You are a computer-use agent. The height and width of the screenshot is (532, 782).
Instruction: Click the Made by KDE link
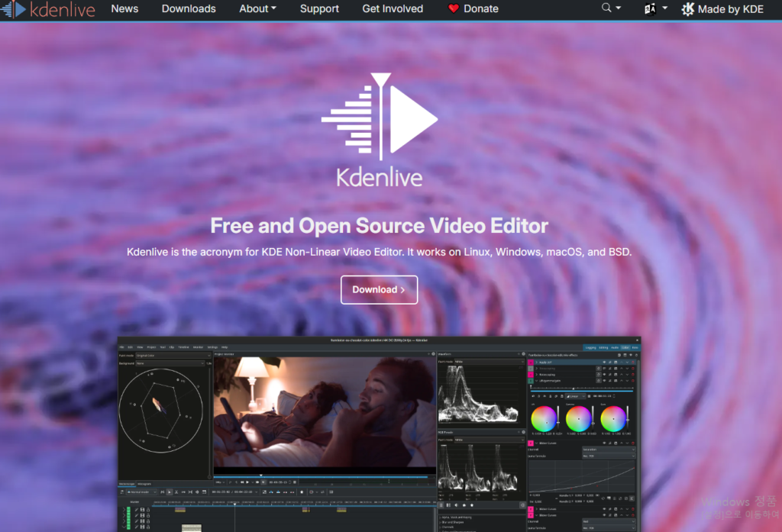(722, 9)
